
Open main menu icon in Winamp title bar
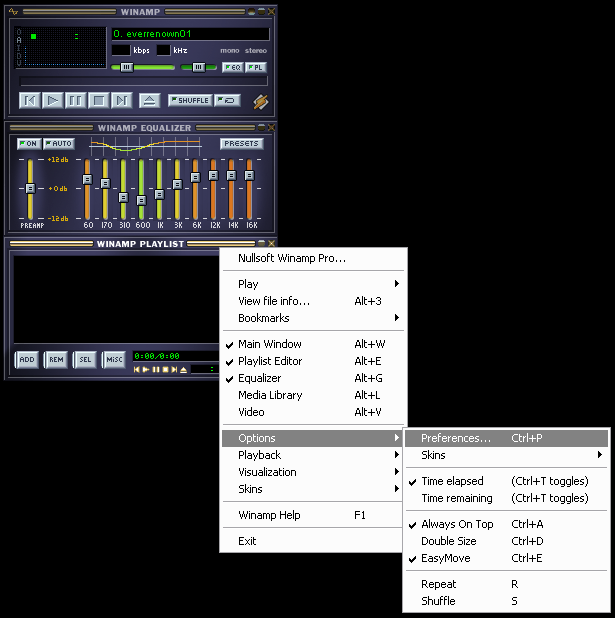point(13,12)
